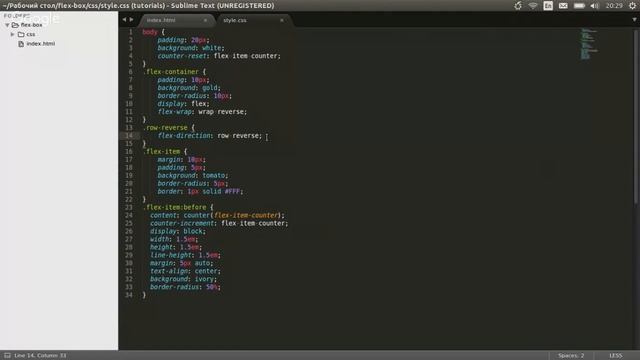Select css folder in sidebar
This screenshot has width=640, height=360.
click(x=31, y=34)
